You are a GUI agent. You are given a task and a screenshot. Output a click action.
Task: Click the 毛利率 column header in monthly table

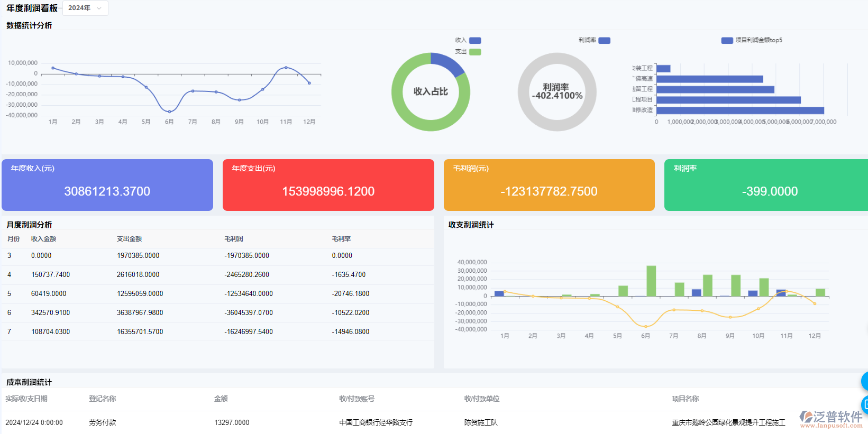341,239
